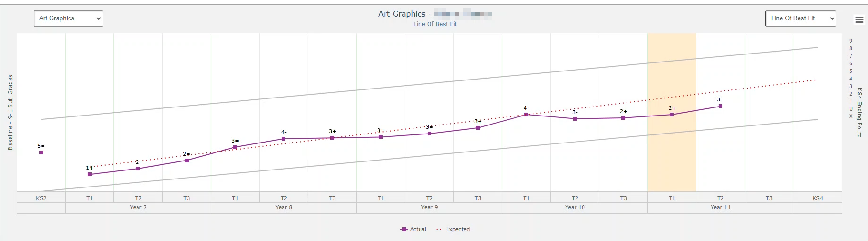The image size is (868, 241).
Task: Click the Year 8 T2 4- data marker
Action: pos(284,139)
